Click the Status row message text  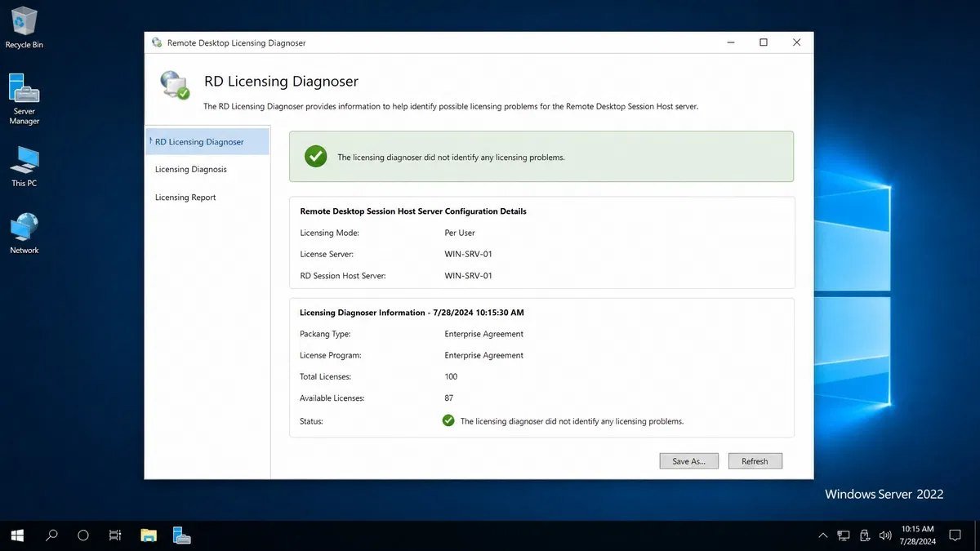(x=572, y=421)
